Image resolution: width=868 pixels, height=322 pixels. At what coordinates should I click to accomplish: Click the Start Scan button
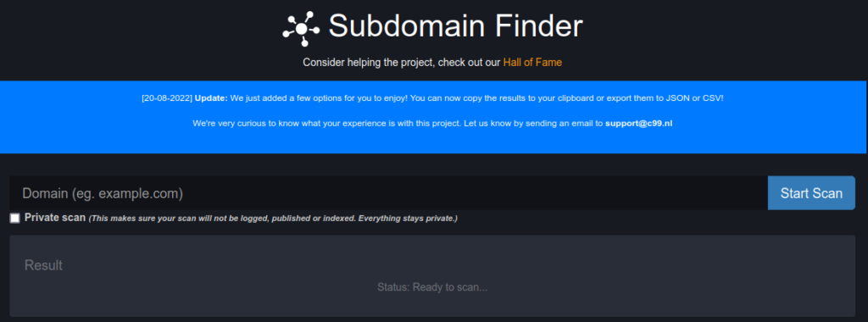(811, 193)
